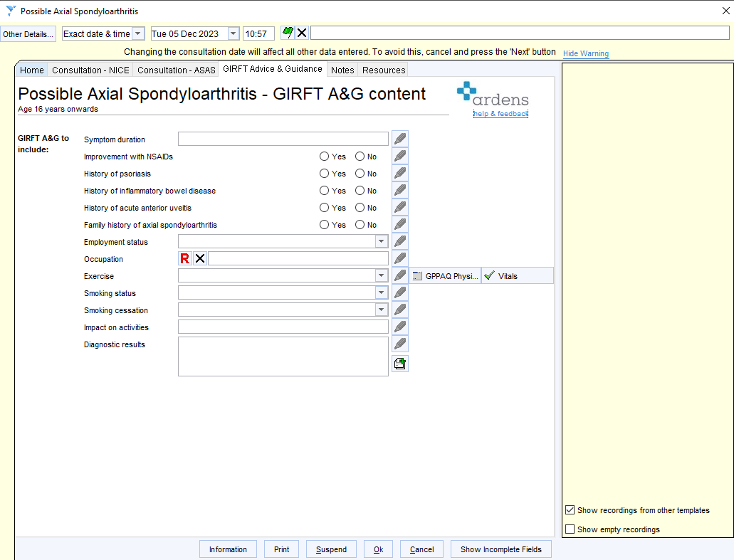Click pencil icon beside Employment status
Image resolution: width=734 pixels, height=560 pixels.
click(400, 241)
